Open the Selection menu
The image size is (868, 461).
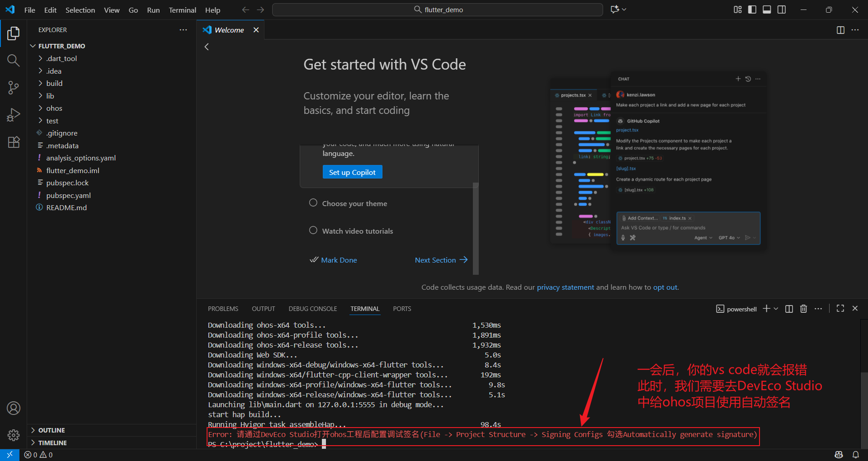point(80,10)
